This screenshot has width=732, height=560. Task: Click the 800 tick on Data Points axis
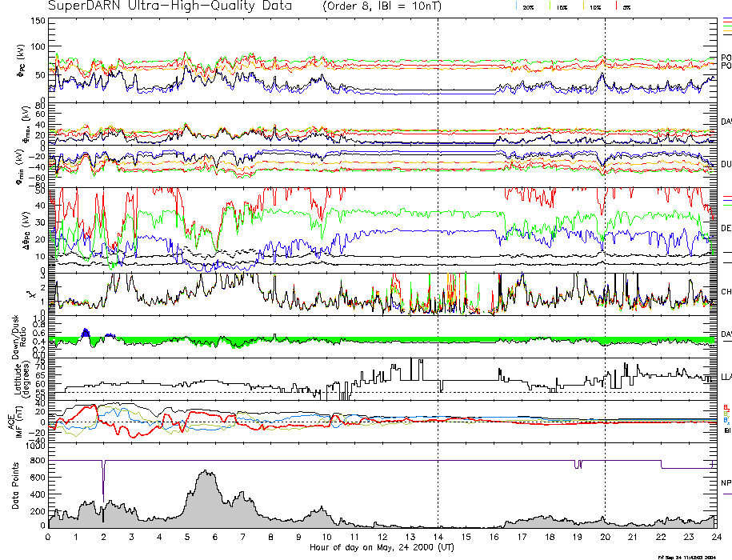(36, 460)
